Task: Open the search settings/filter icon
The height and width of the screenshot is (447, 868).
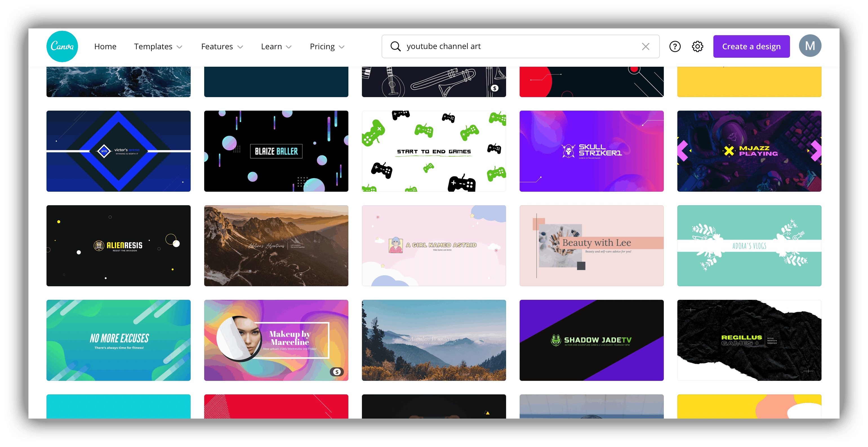Action: click(x=699, y=46)
